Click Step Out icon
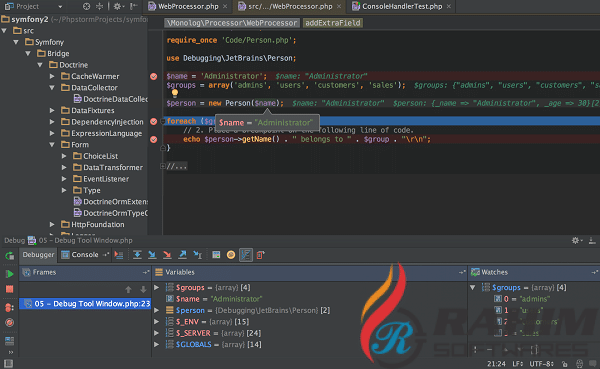Screen dimensions: 600x369 [x=182, y=255]
